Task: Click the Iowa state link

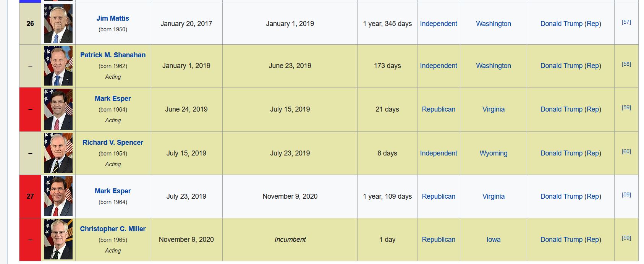Action: click(x=494, y=240)
